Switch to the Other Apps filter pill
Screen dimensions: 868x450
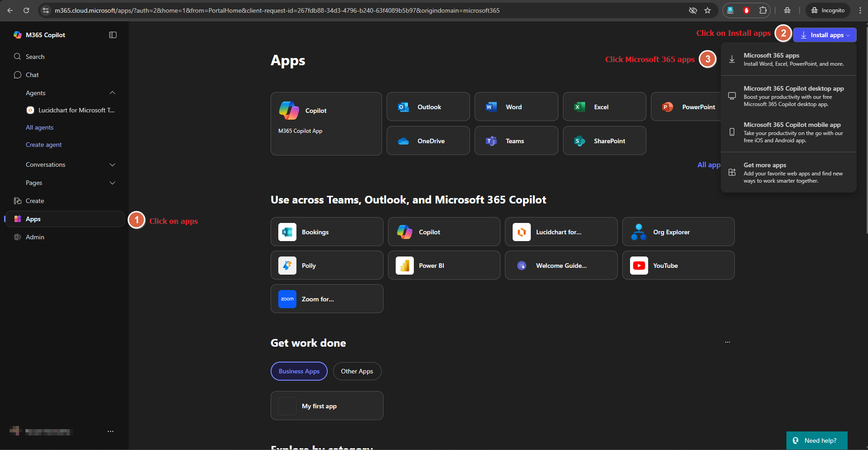click(x=357, y=371)
